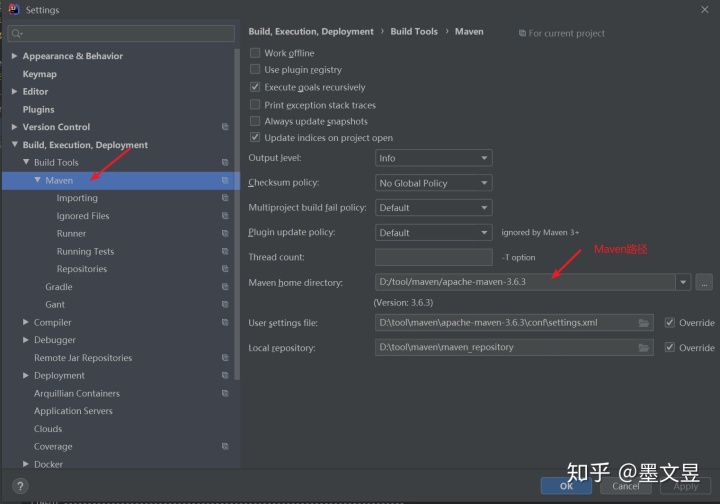Open the Plugin update policy dropdown
This screenshot has width=720, height=504.
433,233
